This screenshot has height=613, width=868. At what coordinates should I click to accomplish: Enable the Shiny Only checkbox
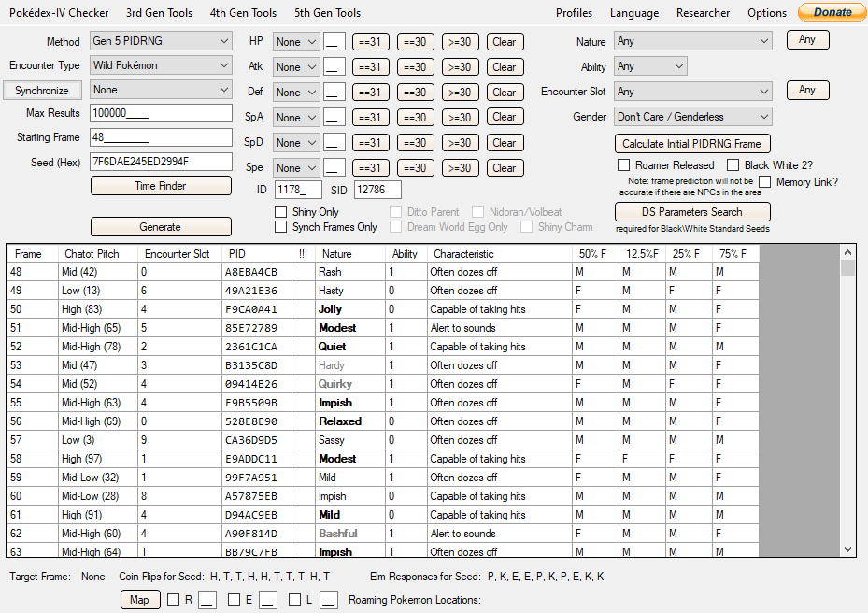click(x=281, y=211)
